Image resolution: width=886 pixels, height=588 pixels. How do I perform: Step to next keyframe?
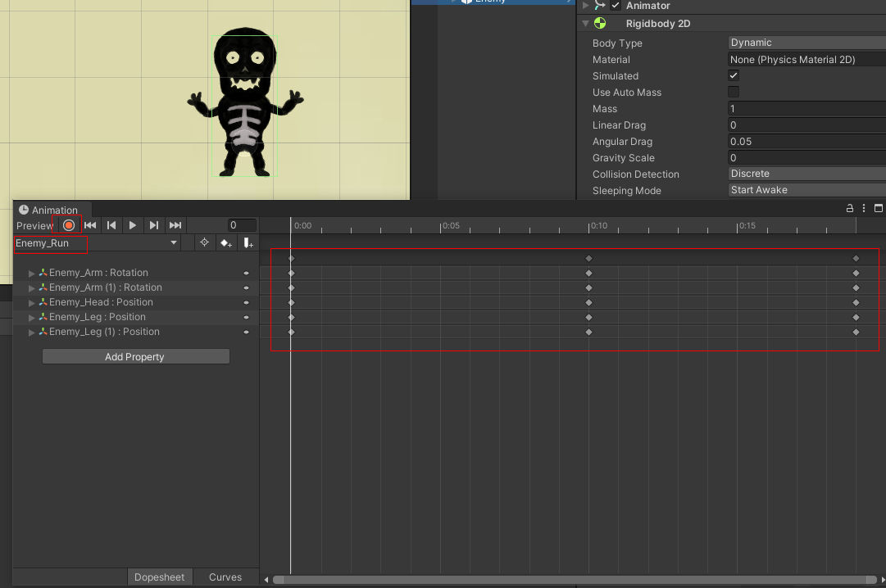(154, 225)
